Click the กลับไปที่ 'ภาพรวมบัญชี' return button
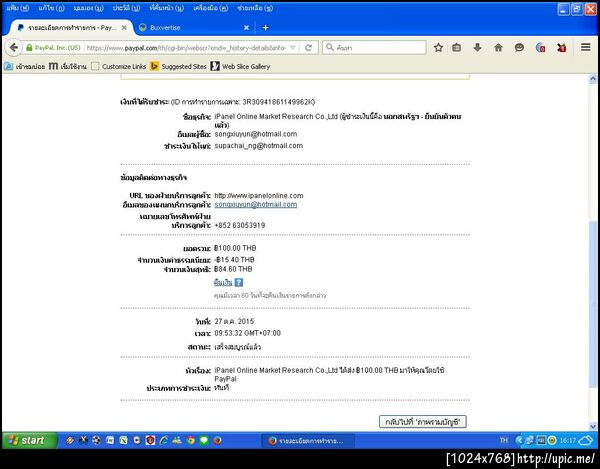600x469 pixels. point(422,422)
